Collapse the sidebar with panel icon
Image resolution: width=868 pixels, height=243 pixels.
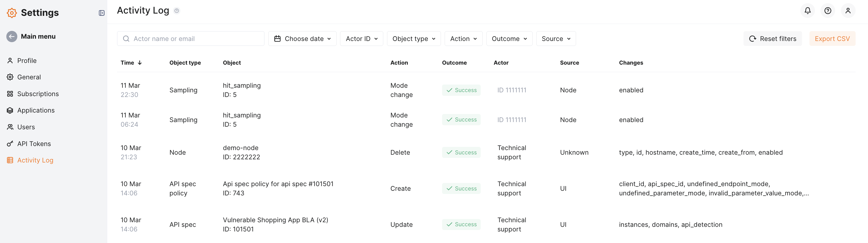[x=101, y=13]
